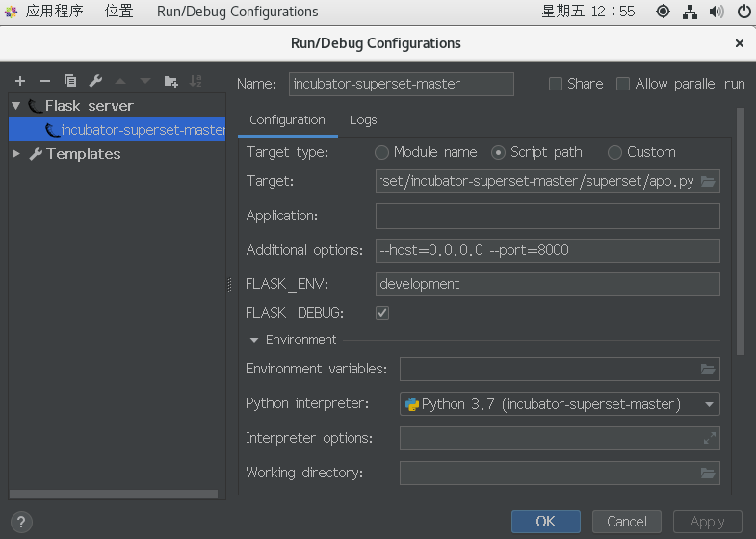Switch to the Logs tab

click(x=363, y=120)
